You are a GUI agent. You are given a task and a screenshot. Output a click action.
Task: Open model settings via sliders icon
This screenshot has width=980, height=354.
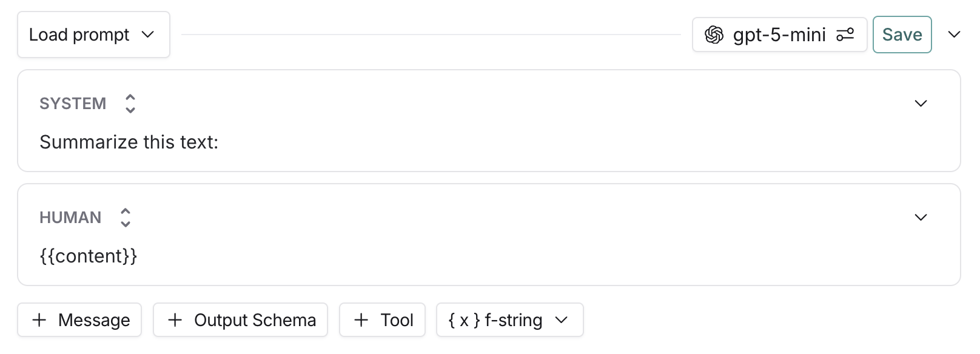[x=846, y=35]
